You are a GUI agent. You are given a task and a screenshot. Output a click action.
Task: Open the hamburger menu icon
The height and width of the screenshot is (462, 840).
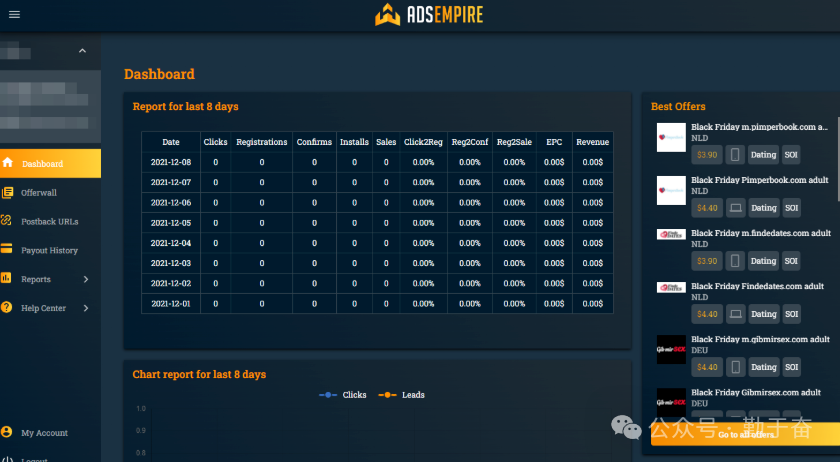pos(14,14)
